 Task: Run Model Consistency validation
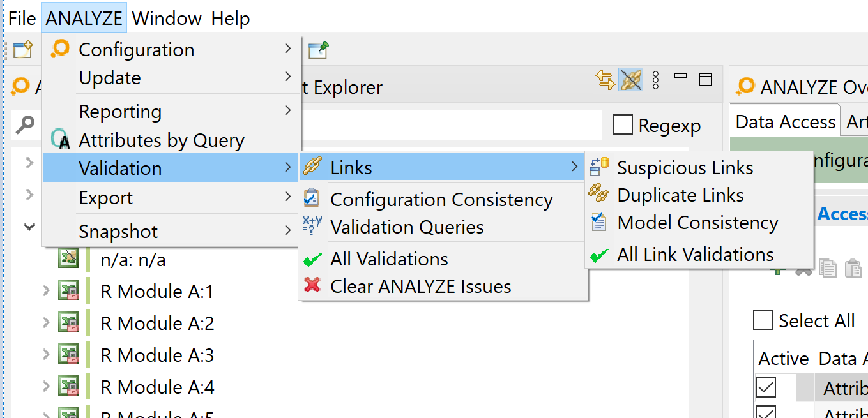click(x=699, y=222)
